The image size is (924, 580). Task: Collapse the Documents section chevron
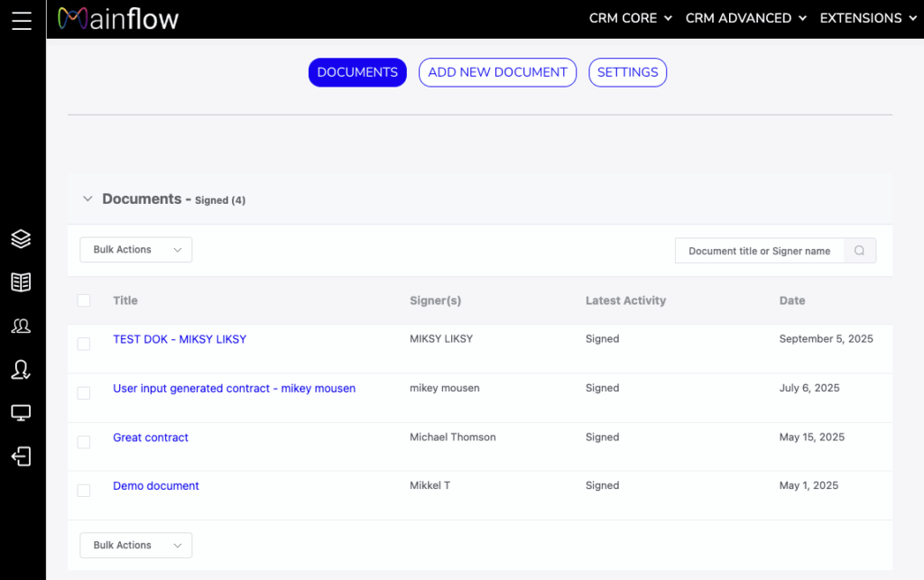coord(88,198)
